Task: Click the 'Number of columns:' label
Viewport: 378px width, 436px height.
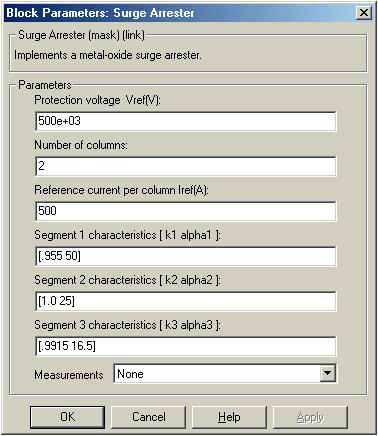Action: [81, 145]
